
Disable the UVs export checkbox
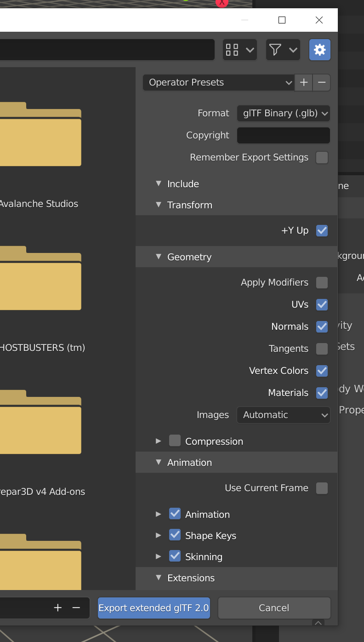(322, 304)
